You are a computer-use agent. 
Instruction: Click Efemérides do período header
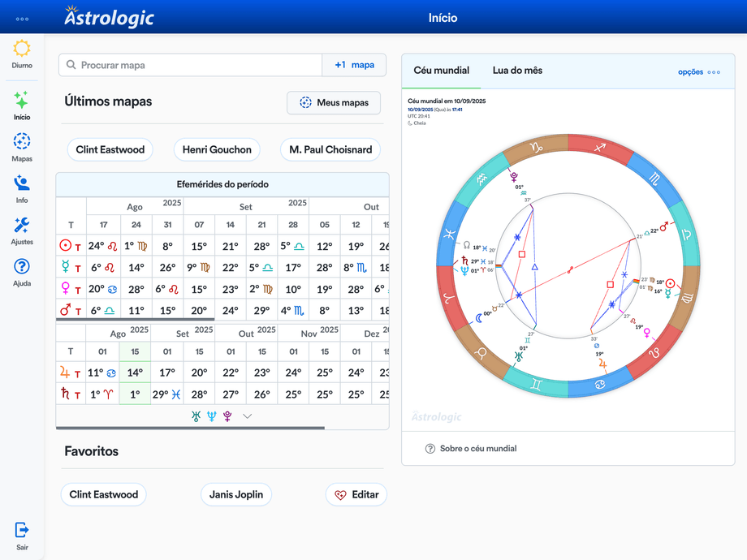[222, 184]
